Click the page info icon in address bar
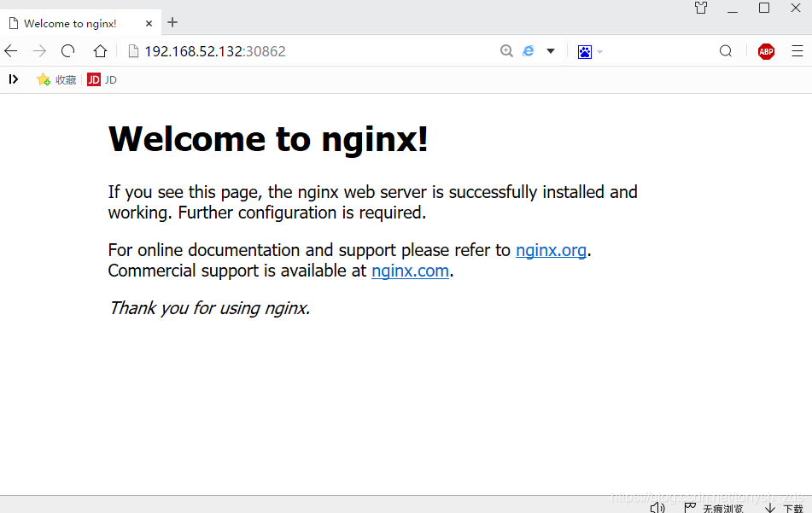 (x=133, y=51)
